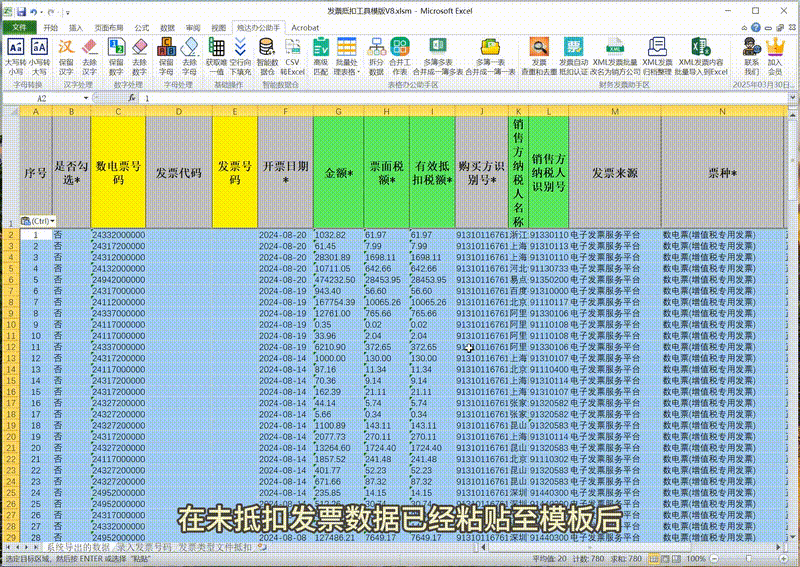The height and width of the screenshot is (567, 800).
Task: Click the 小写转大写 lowercase-to-uppercase icon
Action: (39, 47)
